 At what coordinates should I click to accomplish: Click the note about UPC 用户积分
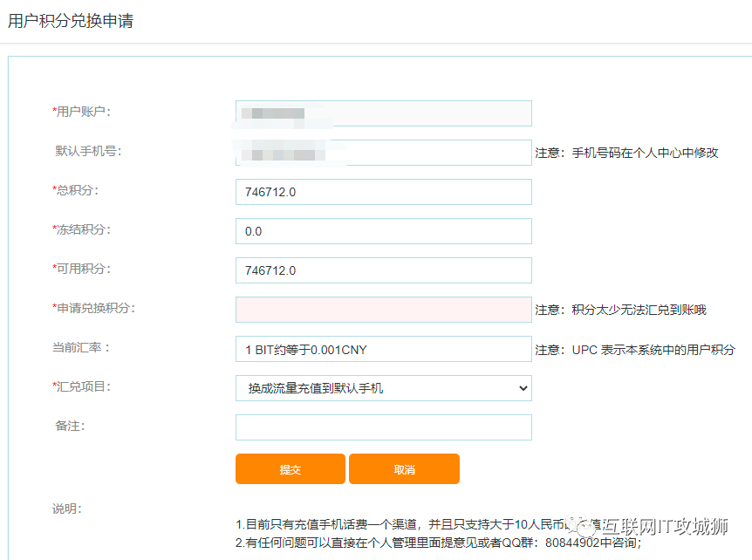[634, 350]
